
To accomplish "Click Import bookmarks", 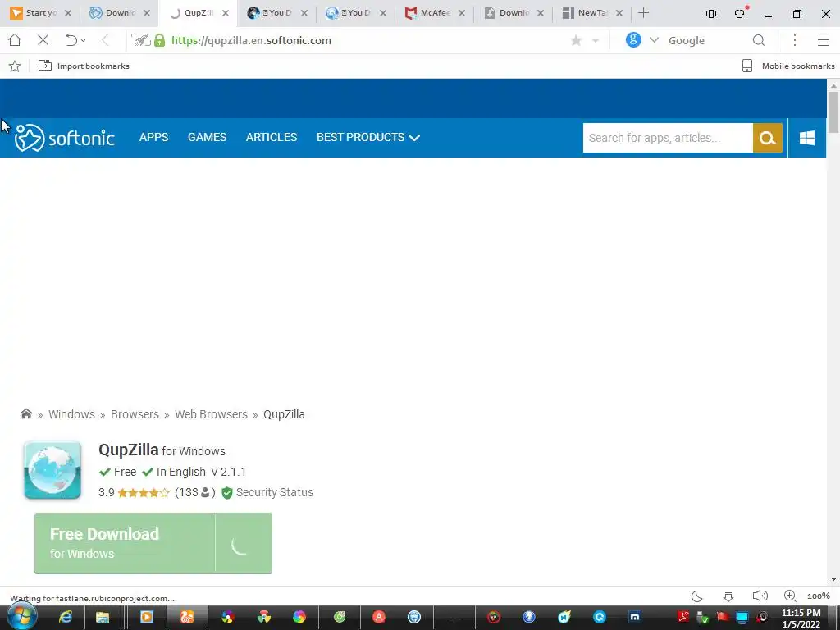I will (84, 66).
